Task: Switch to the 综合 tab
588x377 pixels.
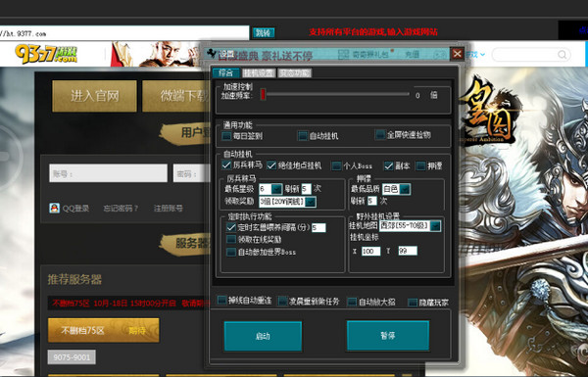Action: click(225, 72)
